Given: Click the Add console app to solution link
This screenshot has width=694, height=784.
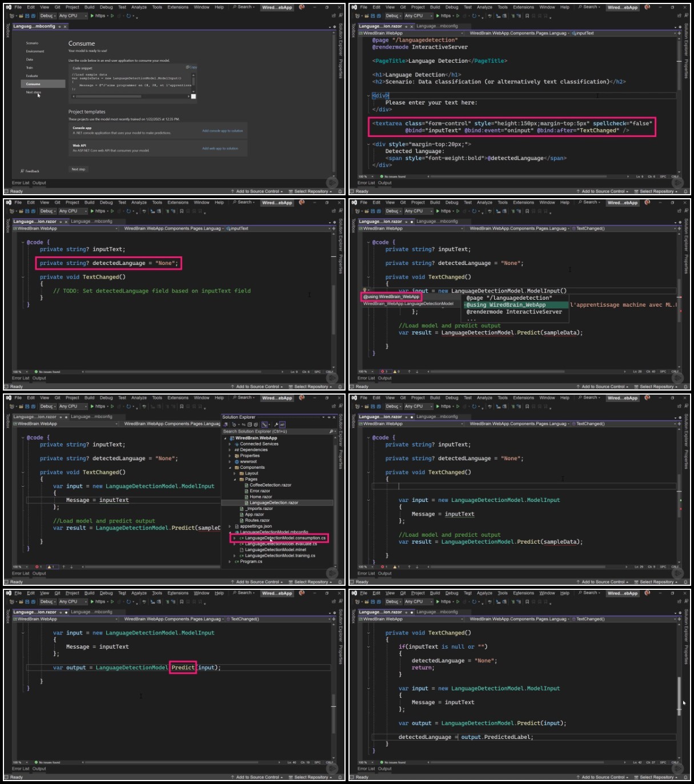Looking at the screenshot, I should point(222,131).
